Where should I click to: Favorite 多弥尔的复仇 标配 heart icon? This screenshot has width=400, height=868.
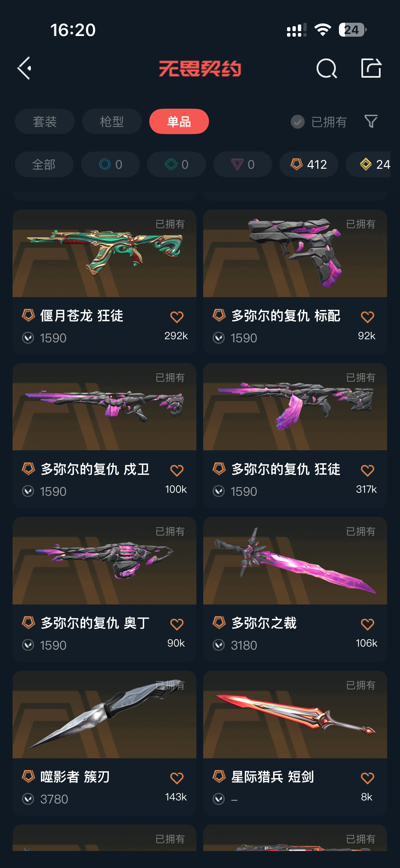(x=367, y=317)
